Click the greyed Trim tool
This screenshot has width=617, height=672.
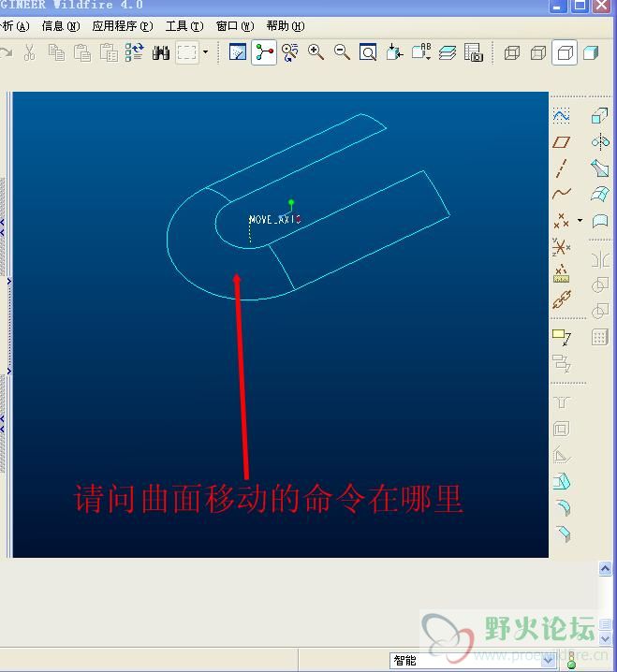[x=600, y=311]
